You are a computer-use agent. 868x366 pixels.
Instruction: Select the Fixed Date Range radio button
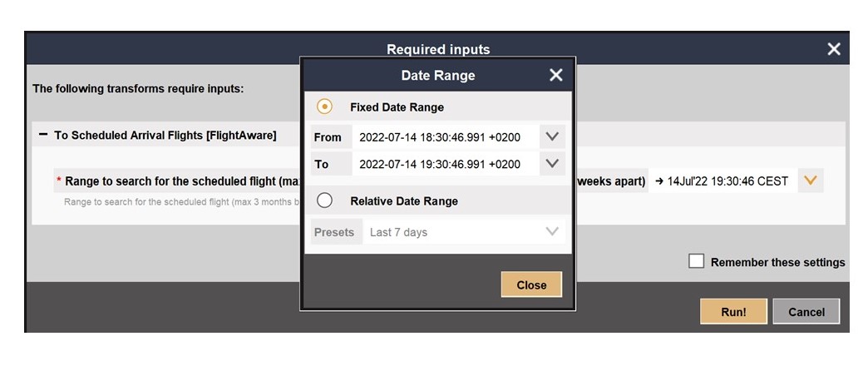[324, 106]
